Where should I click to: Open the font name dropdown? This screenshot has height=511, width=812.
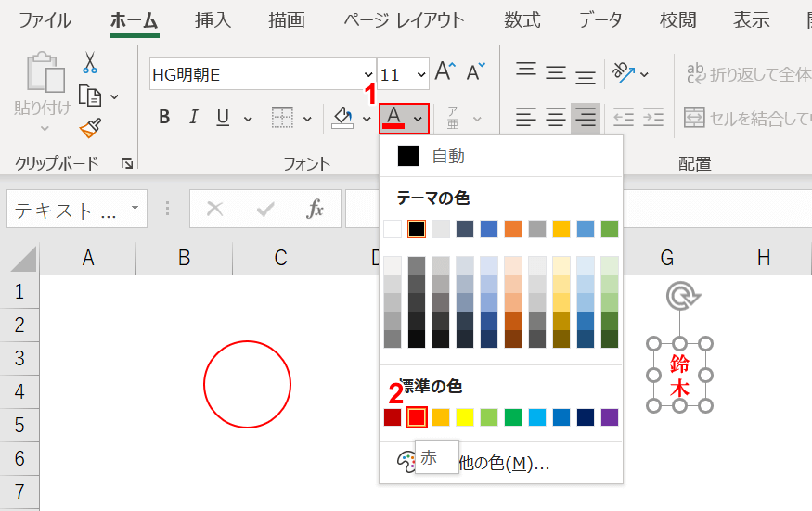(x=368, y=74)
